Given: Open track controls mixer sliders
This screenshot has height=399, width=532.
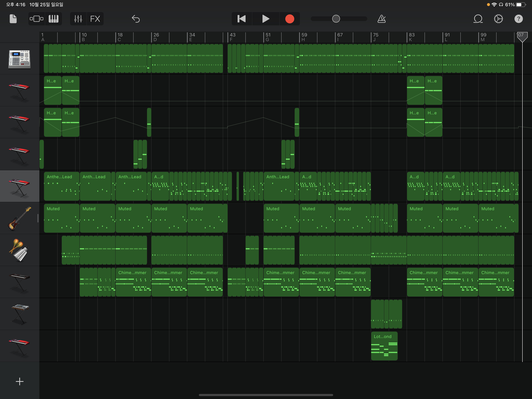Looking at the screenshot, I should tap(78, 19).
